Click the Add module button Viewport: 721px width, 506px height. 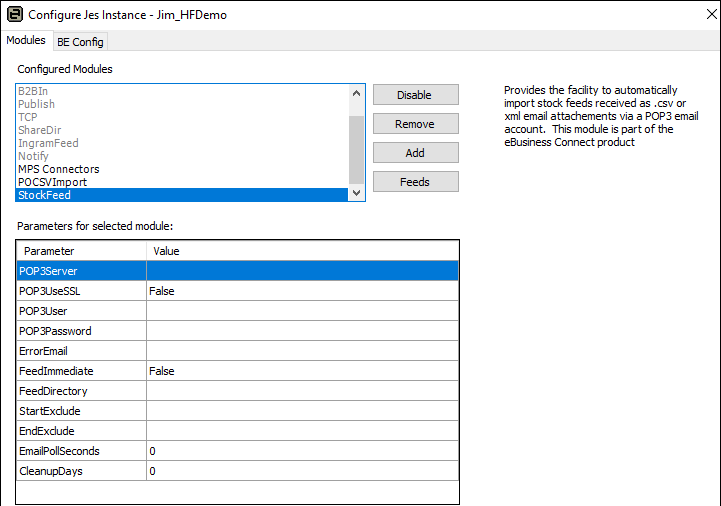click(415, 153)
